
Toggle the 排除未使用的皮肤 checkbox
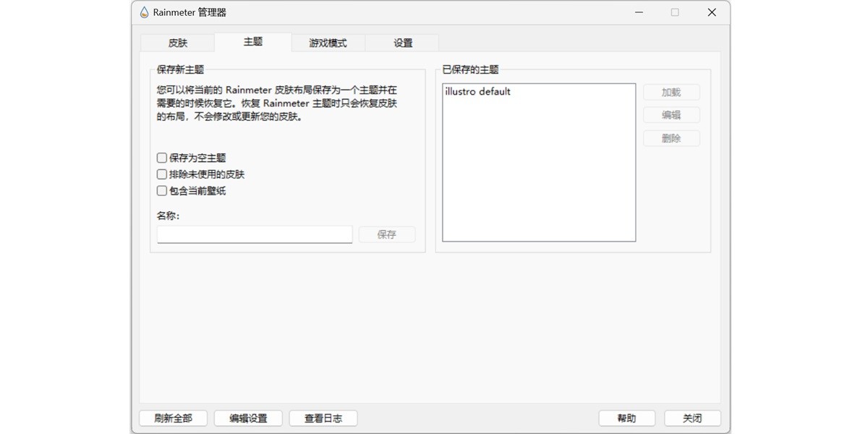click(162, 174)
